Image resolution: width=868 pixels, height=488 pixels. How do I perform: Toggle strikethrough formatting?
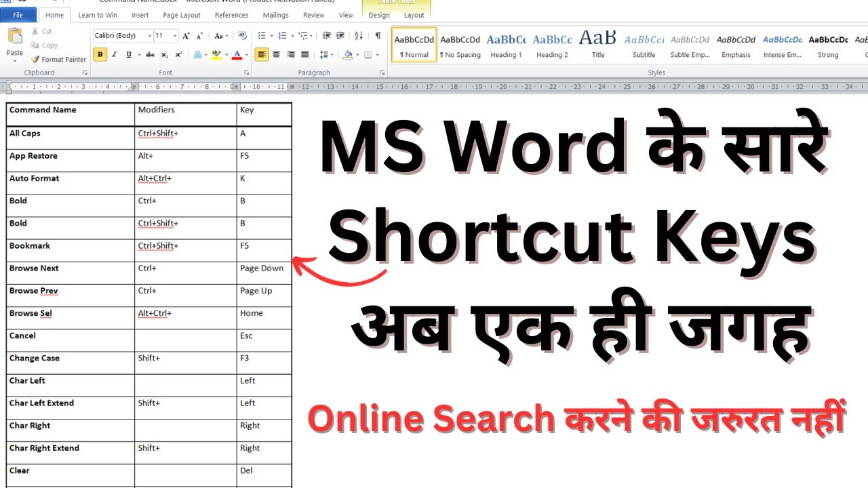(x=150, y=55)
